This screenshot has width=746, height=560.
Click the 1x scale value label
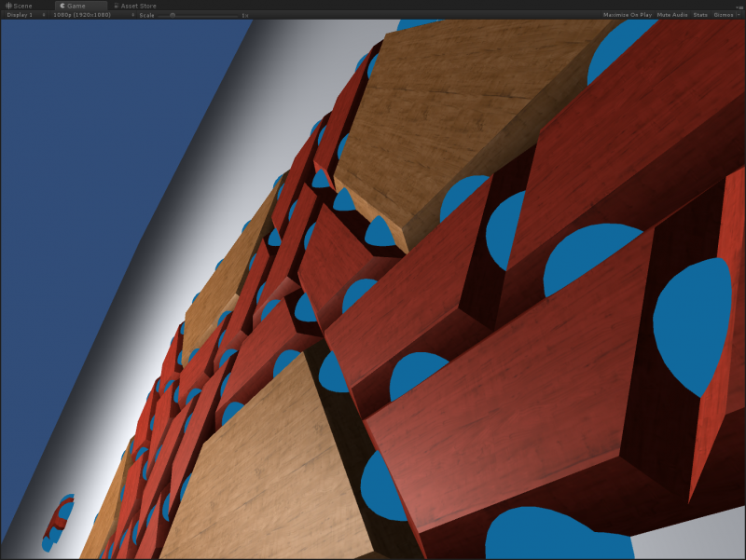coord(244,15)
